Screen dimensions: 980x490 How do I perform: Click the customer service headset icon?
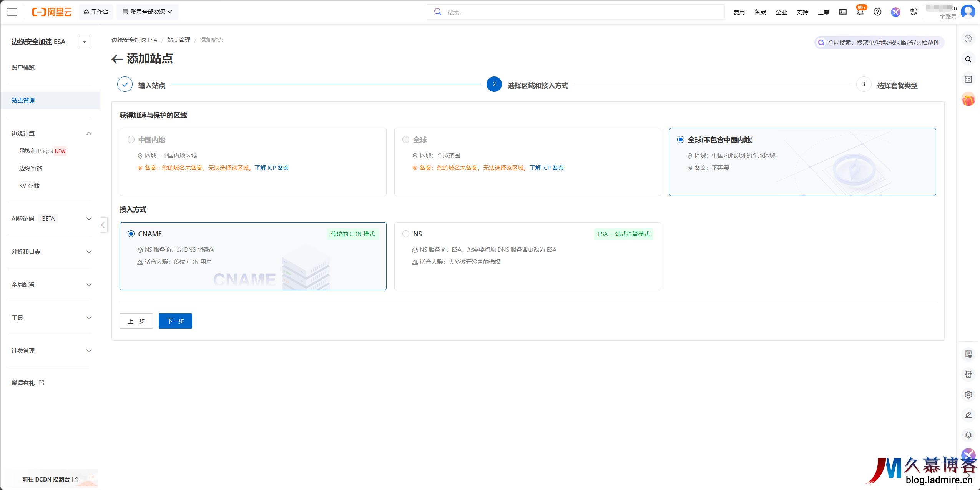tap(968, 435)
